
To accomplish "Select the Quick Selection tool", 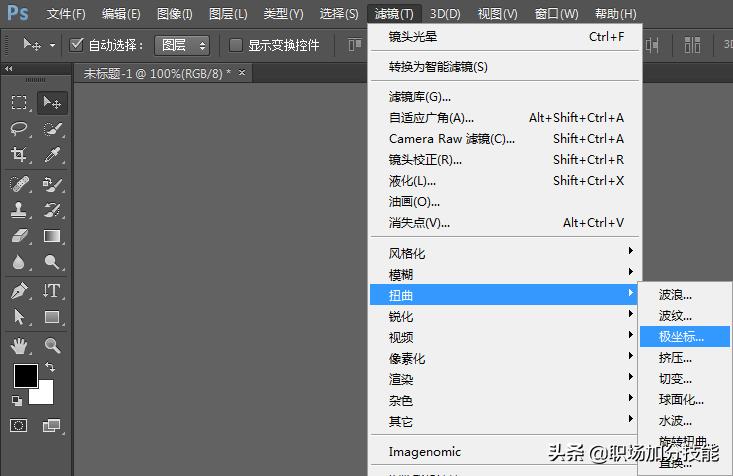I will pyautogui.click(x=52, y=129).
